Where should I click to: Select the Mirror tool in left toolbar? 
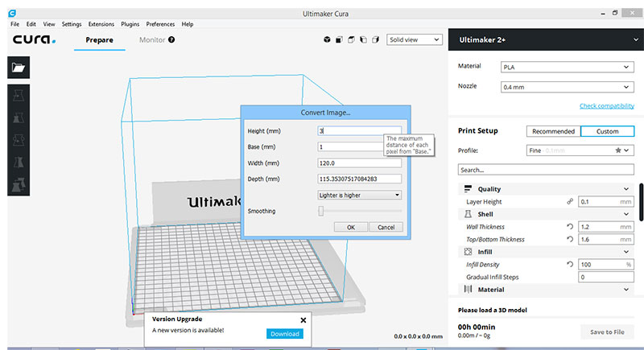tap(19, 163)
